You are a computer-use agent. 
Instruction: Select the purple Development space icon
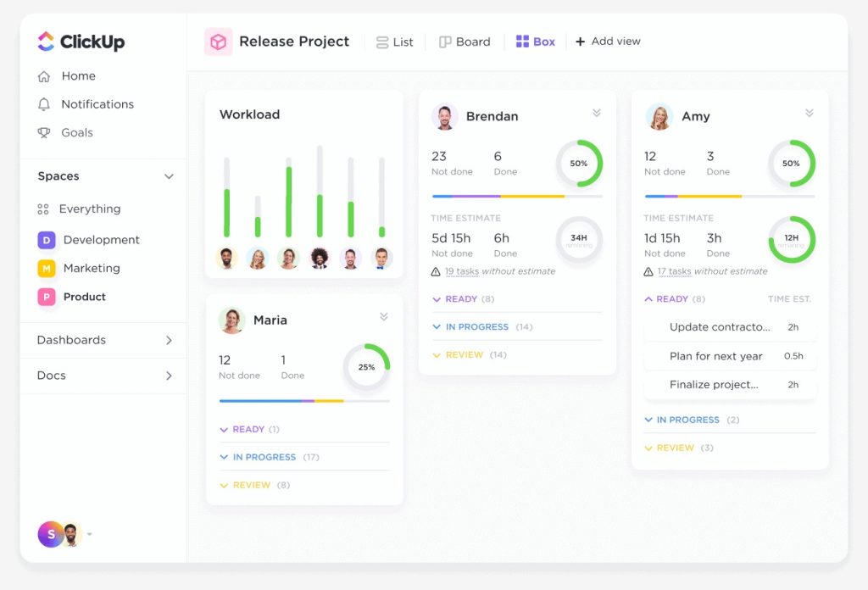(x=47, y=240)
